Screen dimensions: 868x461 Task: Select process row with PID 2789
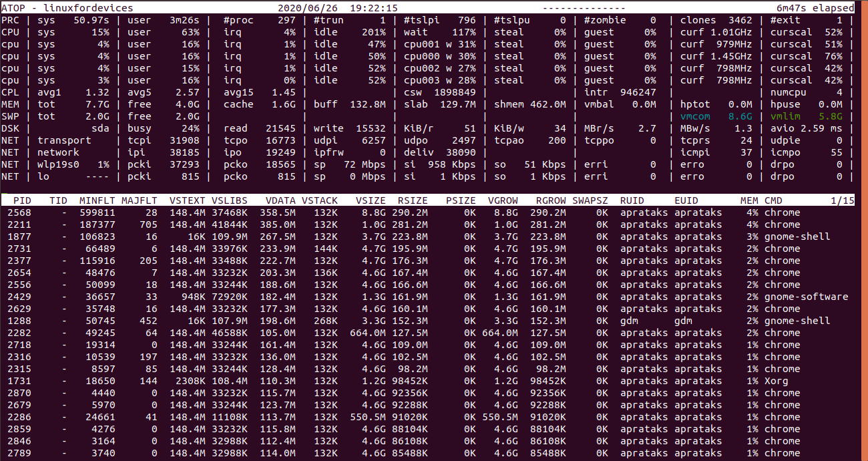tap(427, 453)
